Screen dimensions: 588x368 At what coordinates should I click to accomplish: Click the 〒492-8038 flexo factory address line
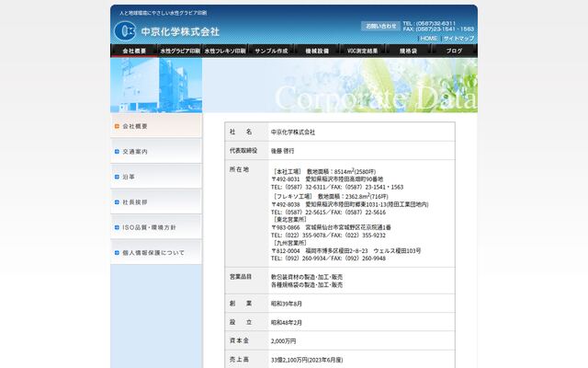349,204
